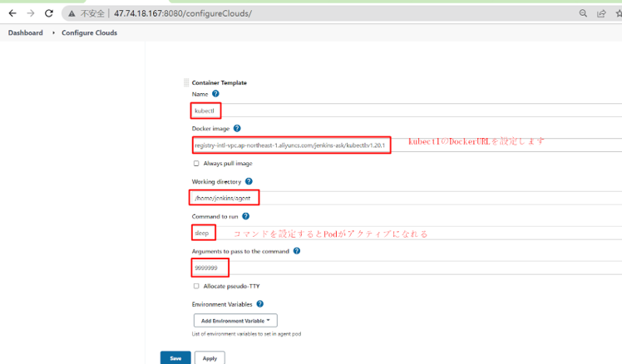Enable the Always pull image checkbox
The height and width of the screenshot is (364, 622).
point(196,164)
